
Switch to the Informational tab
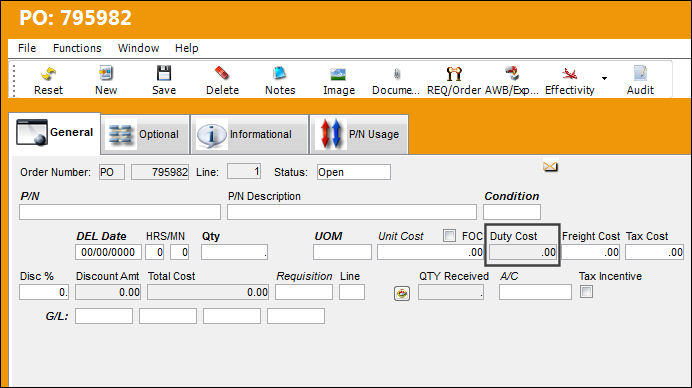click(249, 134)
